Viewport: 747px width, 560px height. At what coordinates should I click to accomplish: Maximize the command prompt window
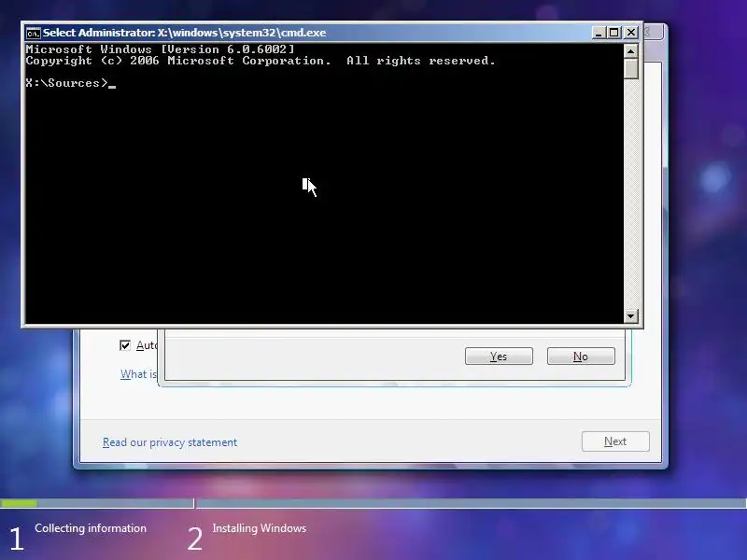(x=614, y=33)
